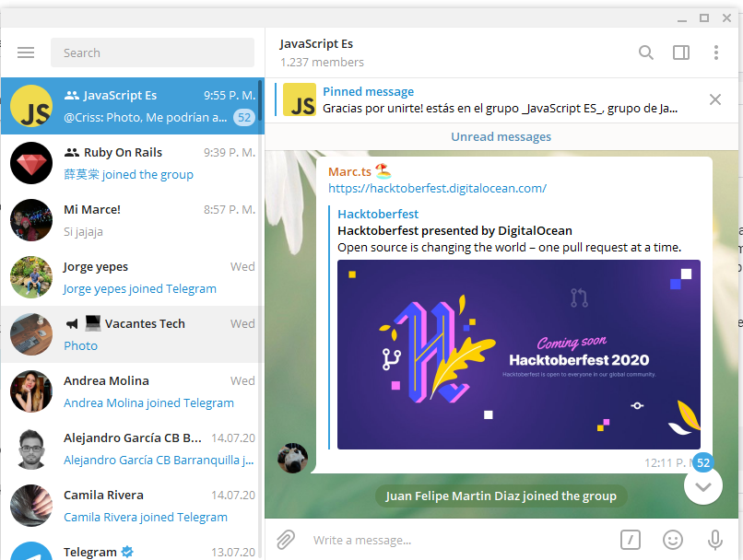
Task: Click Andrea Molina's profile picture
Action: pyautogui.click(x=31, y=391)
